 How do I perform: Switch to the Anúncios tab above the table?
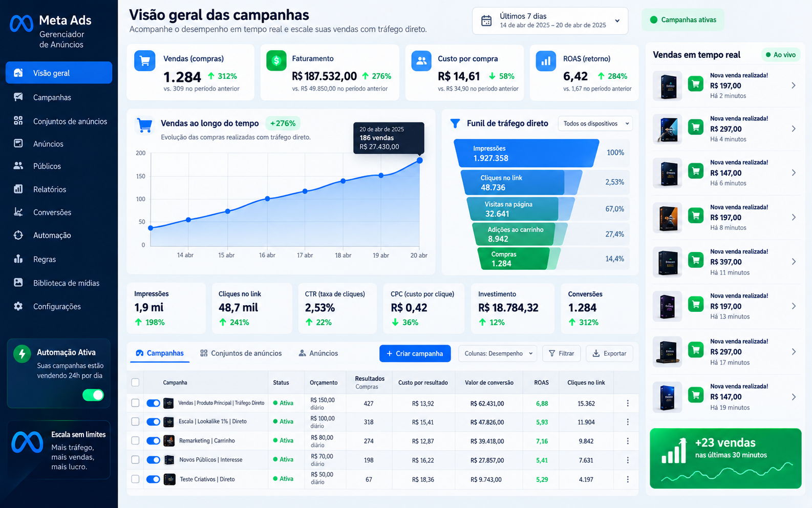318,353
